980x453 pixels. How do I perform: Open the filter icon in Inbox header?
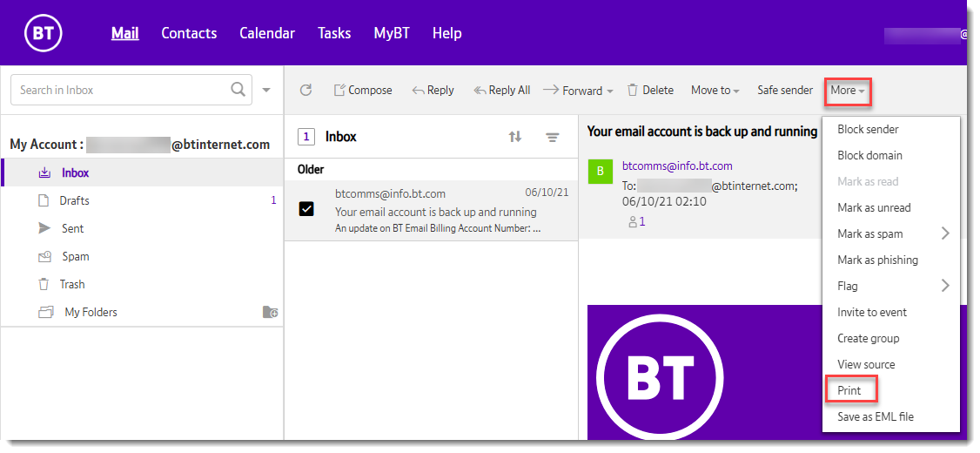pos(552,137)
